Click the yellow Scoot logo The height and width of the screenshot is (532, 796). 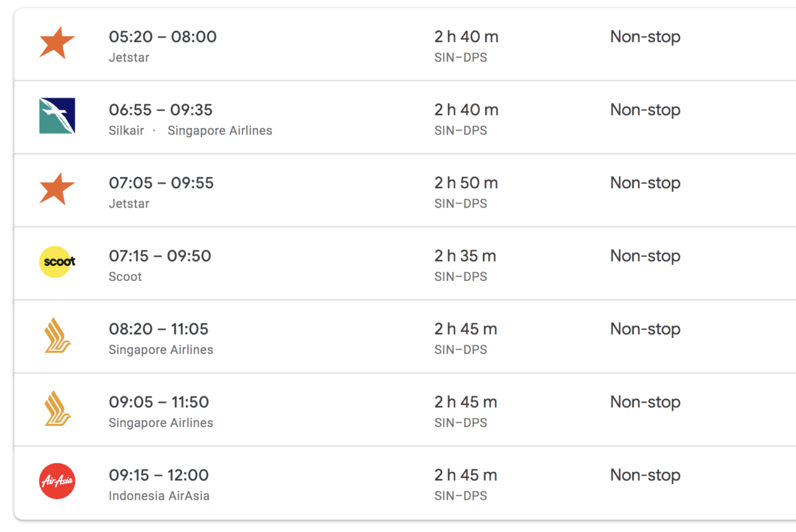pos(57,262)
